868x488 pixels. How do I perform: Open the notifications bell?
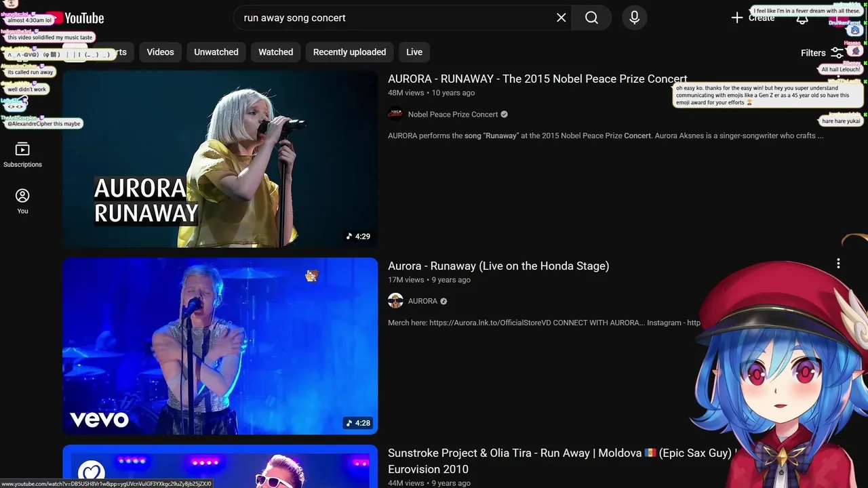click(x=802, y=18)
